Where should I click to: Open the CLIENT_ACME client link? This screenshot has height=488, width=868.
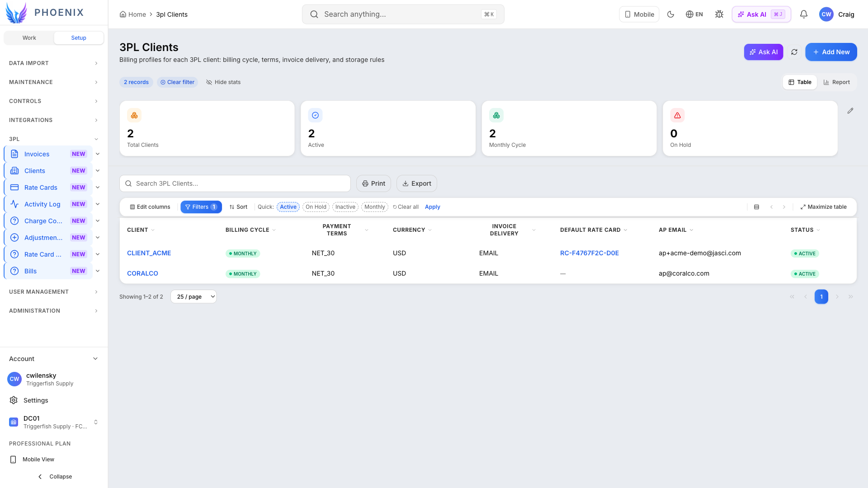[x=149, y=253]
